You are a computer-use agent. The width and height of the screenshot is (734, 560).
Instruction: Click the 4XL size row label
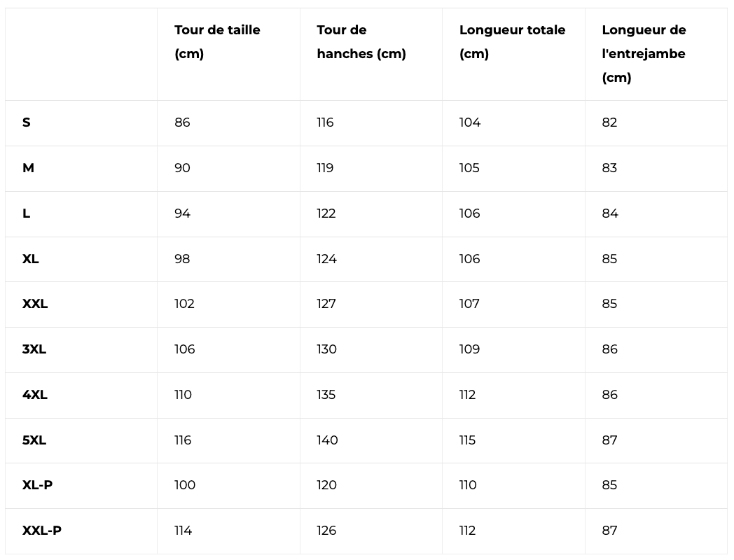[x=35, y=395]
